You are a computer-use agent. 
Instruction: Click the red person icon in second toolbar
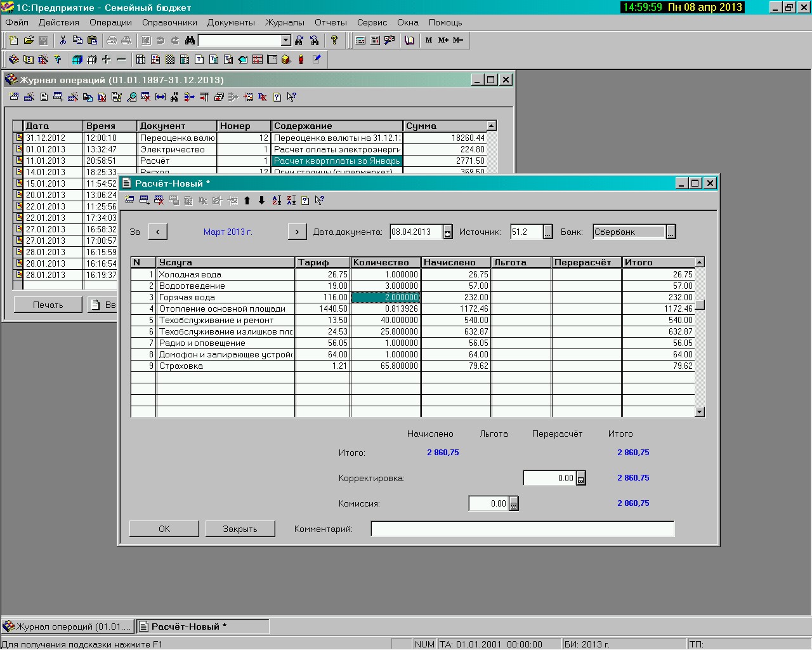[301, 60]
